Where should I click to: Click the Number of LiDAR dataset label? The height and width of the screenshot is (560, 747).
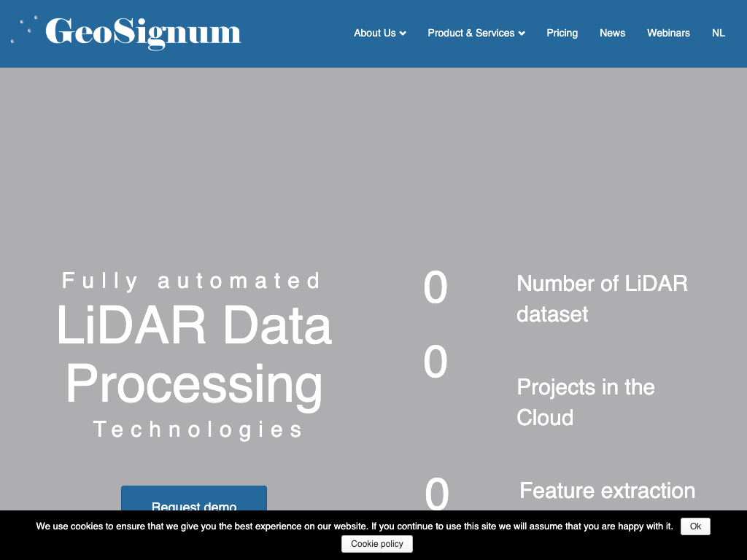[602, 298]
